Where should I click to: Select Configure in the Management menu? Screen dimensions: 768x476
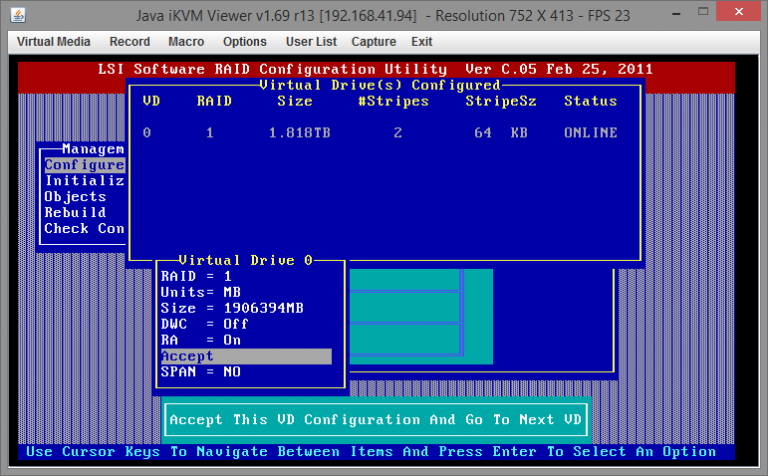pyautogui.click(x=84, y=165)
